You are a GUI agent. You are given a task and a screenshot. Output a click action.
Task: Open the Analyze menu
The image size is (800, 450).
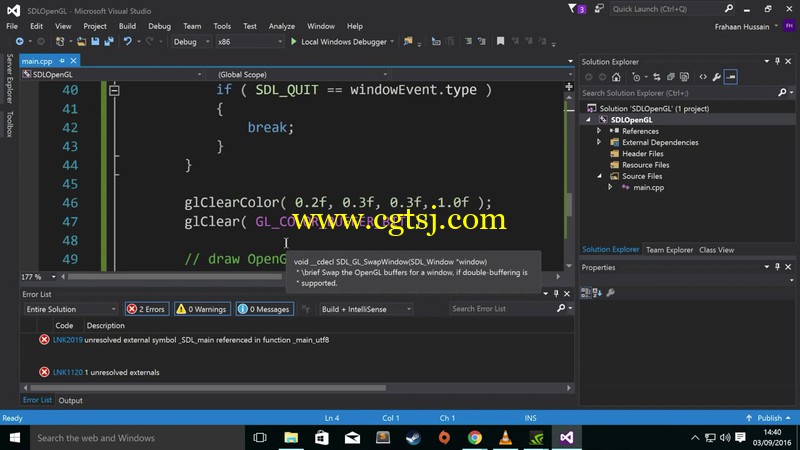tap(282, 26)
